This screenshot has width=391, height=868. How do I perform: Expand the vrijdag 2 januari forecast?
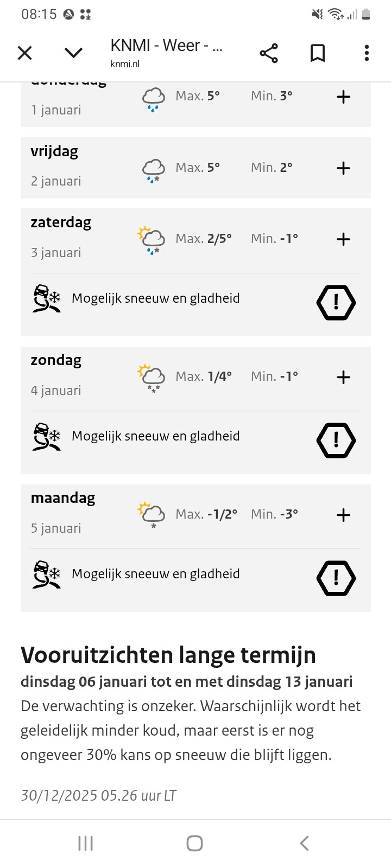coord(343,168)
